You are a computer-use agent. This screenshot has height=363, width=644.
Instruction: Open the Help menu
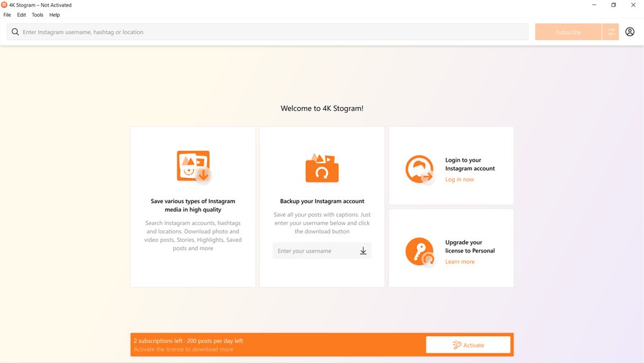click(55, 15)
